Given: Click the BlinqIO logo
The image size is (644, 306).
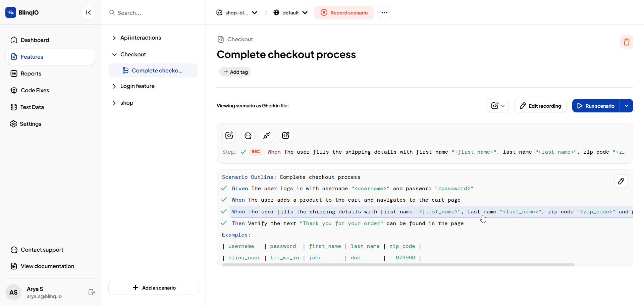Looking at the screenshot, I should (x=22, y=12).
